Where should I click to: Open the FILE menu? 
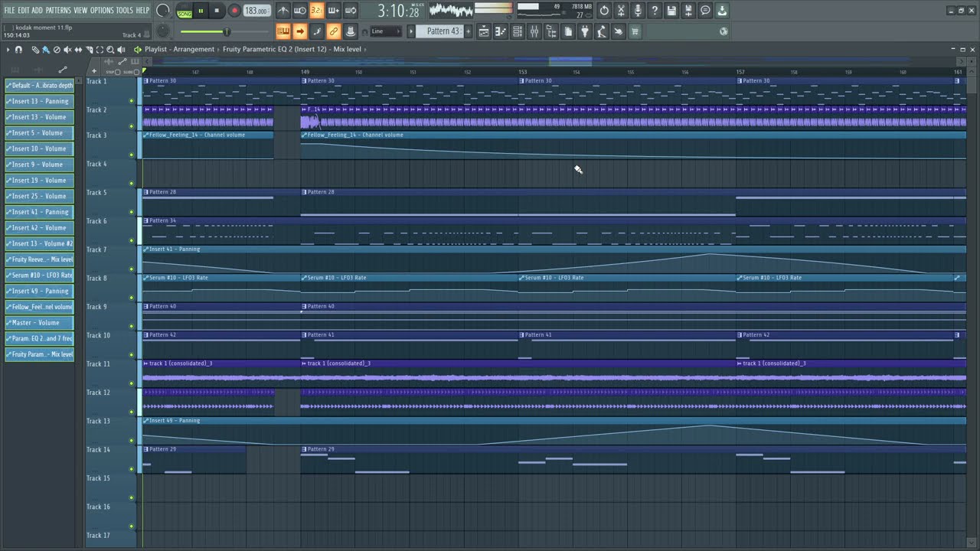(9, 10)
